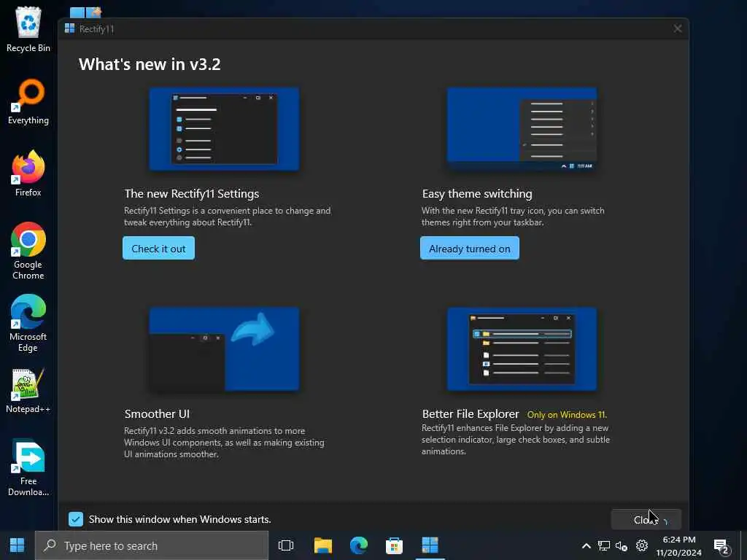
Task: Uncheck Show this window when Windows starts
Action: tap(76, 519)
